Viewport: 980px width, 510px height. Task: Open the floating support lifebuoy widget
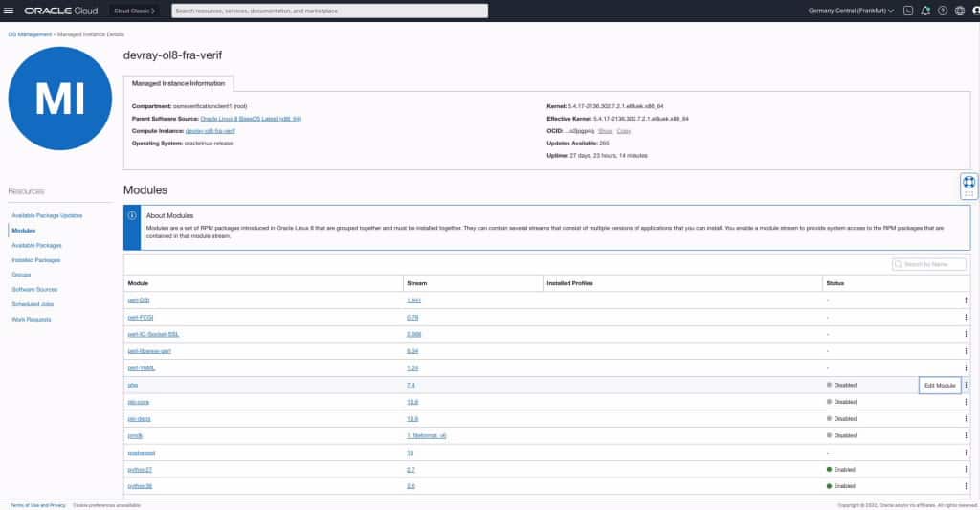969,186
